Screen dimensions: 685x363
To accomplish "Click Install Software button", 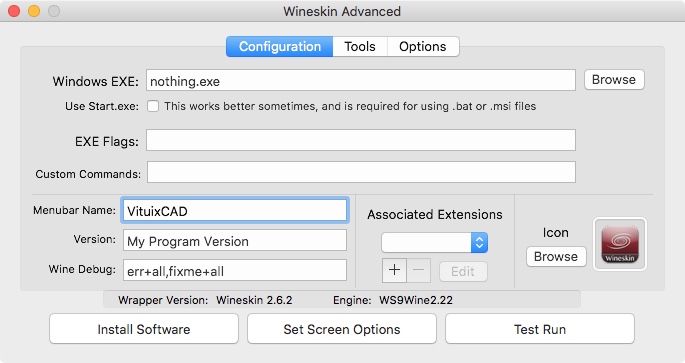I will coord(144,329).
